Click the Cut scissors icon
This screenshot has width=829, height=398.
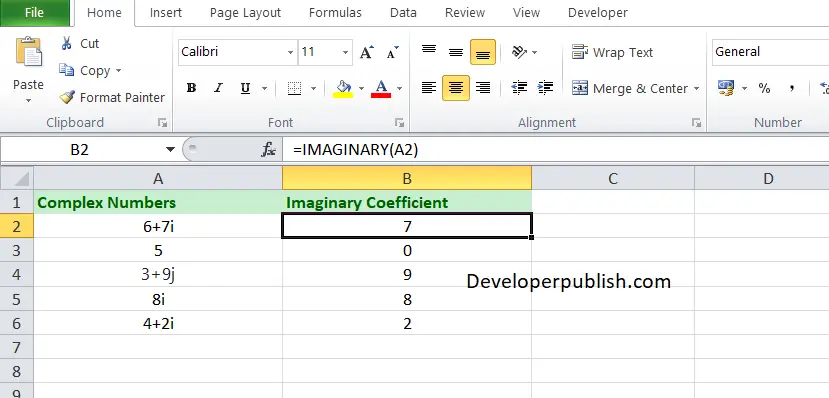(x=67, y=43)
